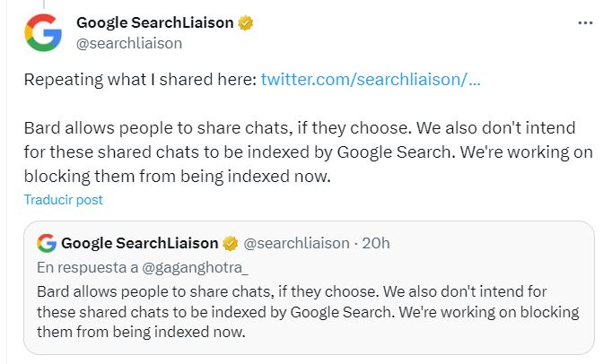Click the main tweet paragraph about Bard chats
Viewport: 603px width, 364px height.
308,152
